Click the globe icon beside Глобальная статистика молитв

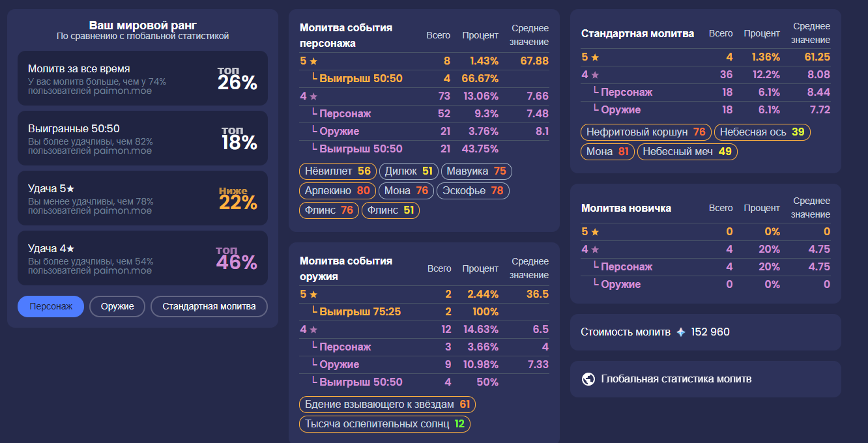pyautogui.click(x=588, y=379)
